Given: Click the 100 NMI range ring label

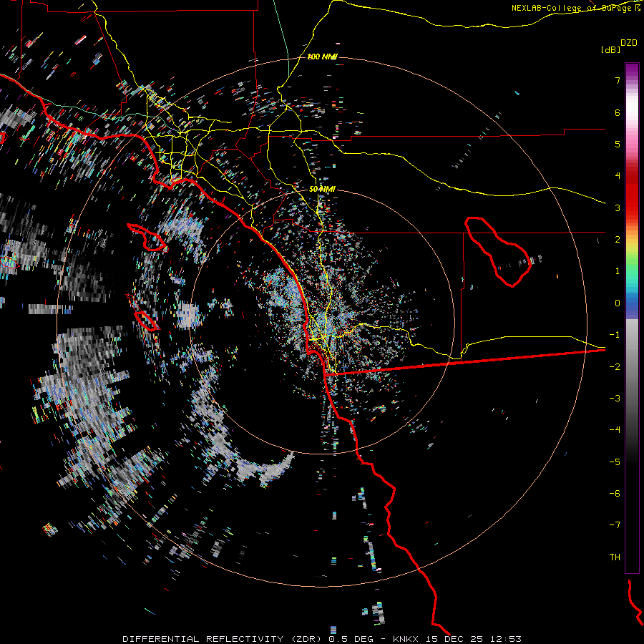Looking at the screenshot, I should coord(323,57).
